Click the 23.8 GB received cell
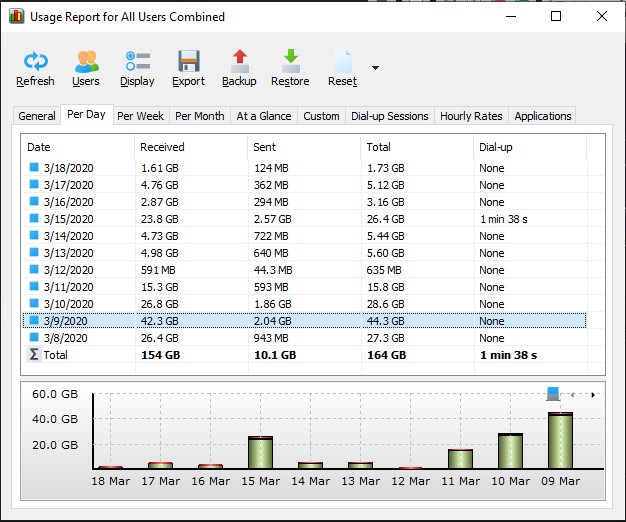626x522 pixels. (x=160, y=219)
